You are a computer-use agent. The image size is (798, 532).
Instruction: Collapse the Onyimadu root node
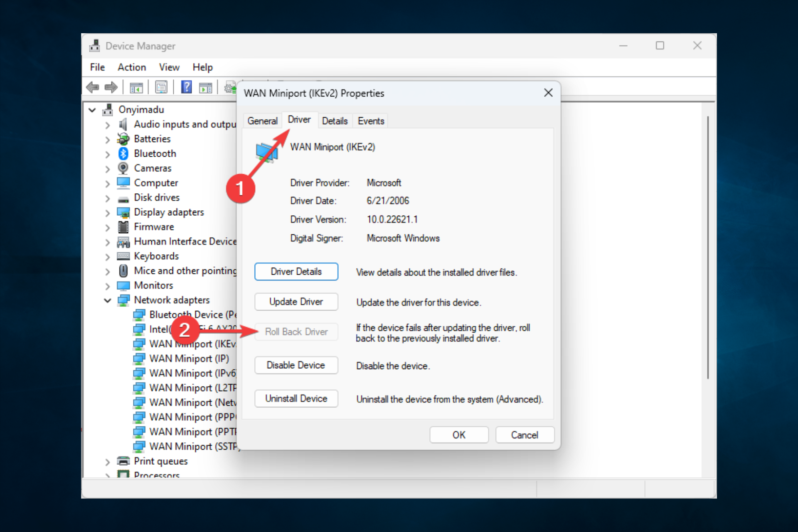[x=92, y=110]
